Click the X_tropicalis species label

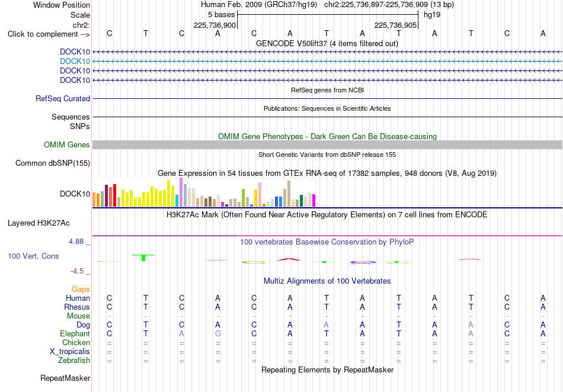click(x=70, y=352)
